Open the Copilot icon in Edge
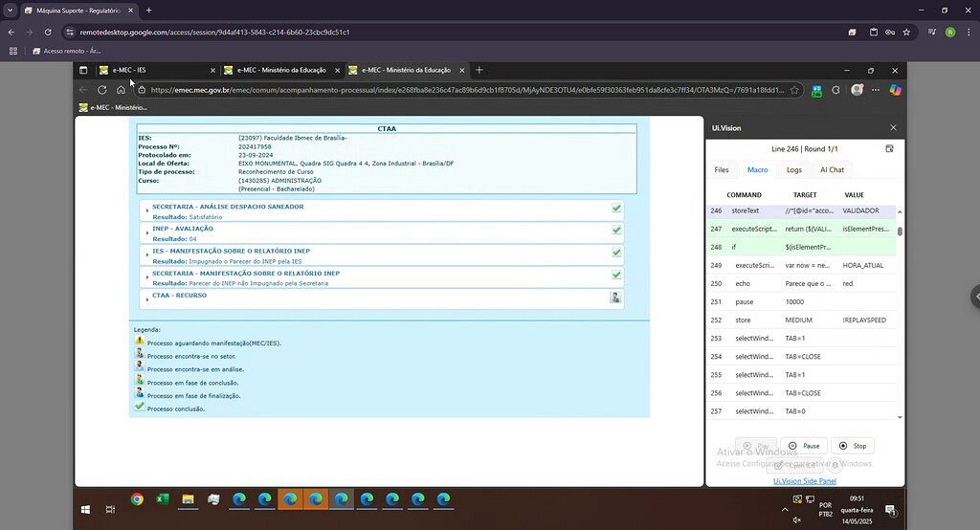Image resolution: width=980 pixels, height=530 pixels. pos(895,90)
